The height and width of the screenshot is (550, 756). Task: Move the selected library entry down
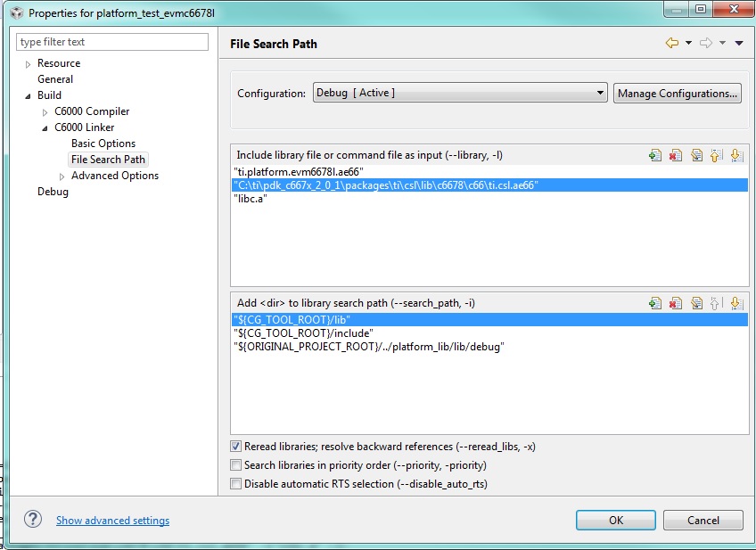(736, 155)
